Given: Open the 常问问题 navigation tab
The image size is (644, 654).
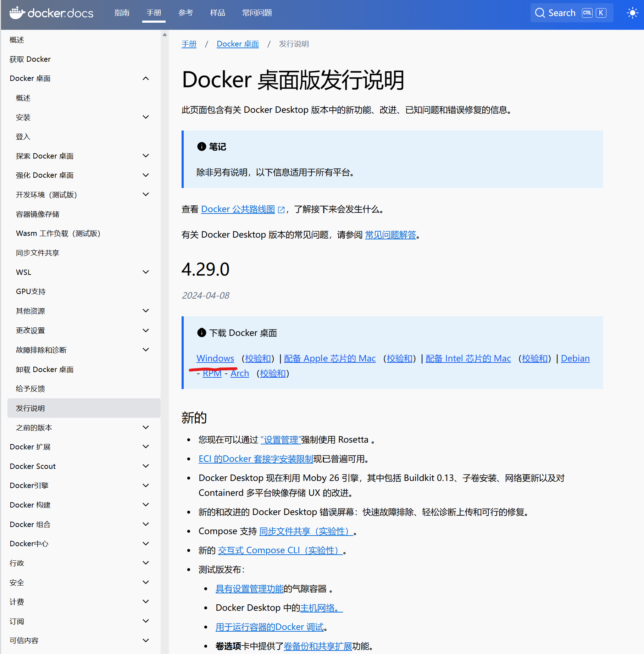Looking at the screenshot, I should click(257, 13).
